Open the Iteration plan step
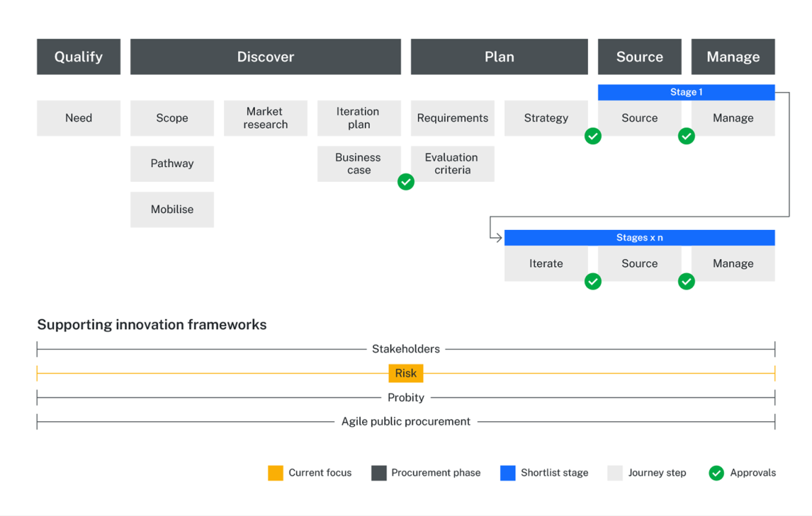Screen dimensions: 812x516 359,118
